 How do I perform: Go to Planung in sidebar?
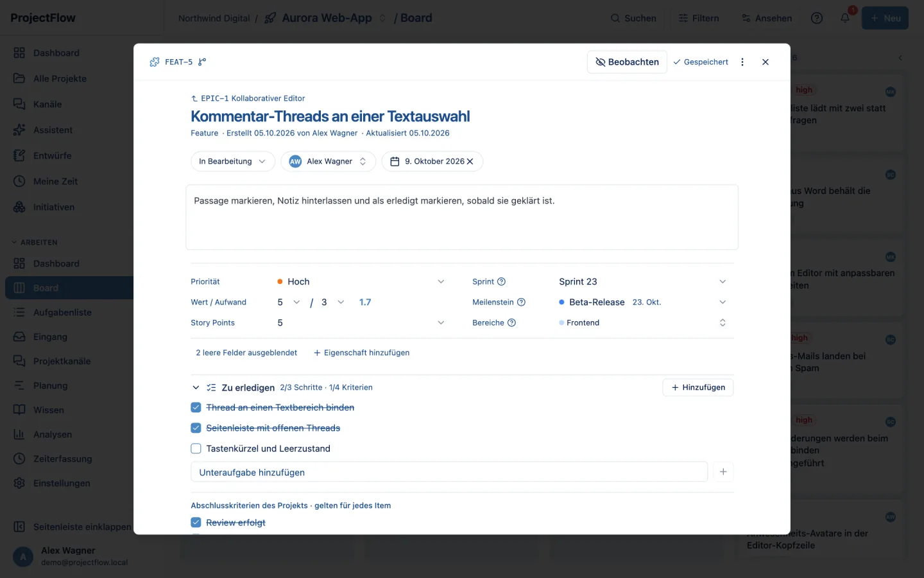click(x=50, y=385)
